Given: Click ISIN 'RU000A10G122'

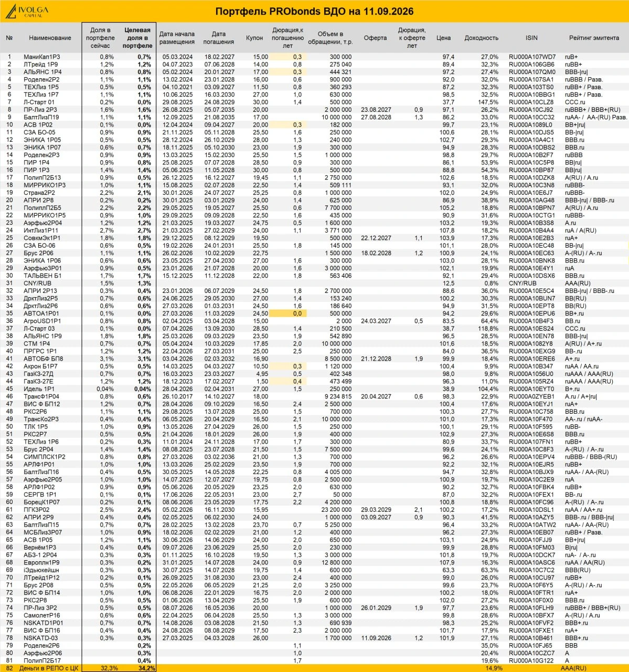Looking at the screenshot, I should click(x=531, y=660).
